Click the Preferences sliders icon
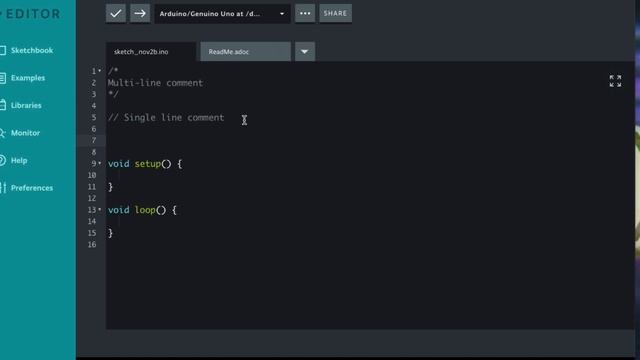Screen dimensions: 640x360 point(3,188)
